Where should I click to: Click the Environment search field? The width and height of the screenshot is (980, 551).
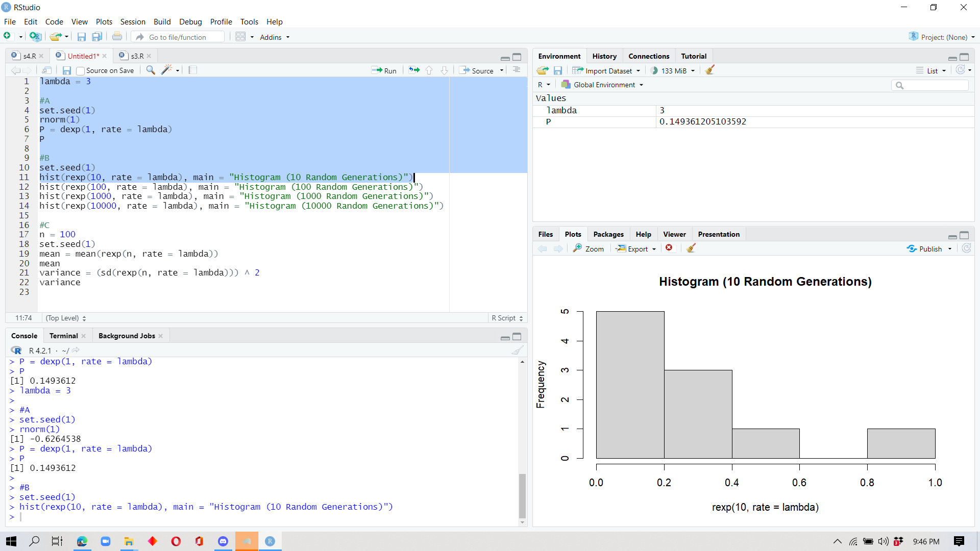[x=930, y=85]
